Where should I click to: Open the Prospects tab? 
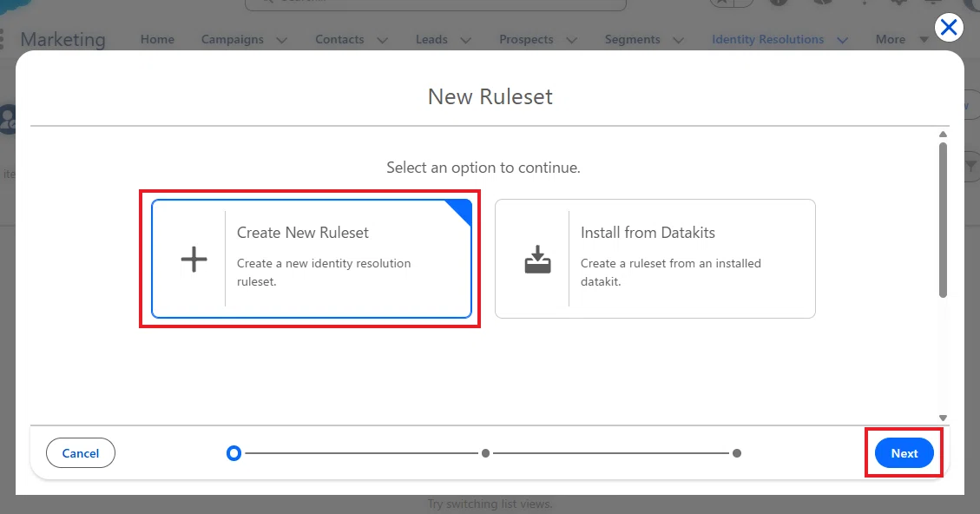[526, 39]
